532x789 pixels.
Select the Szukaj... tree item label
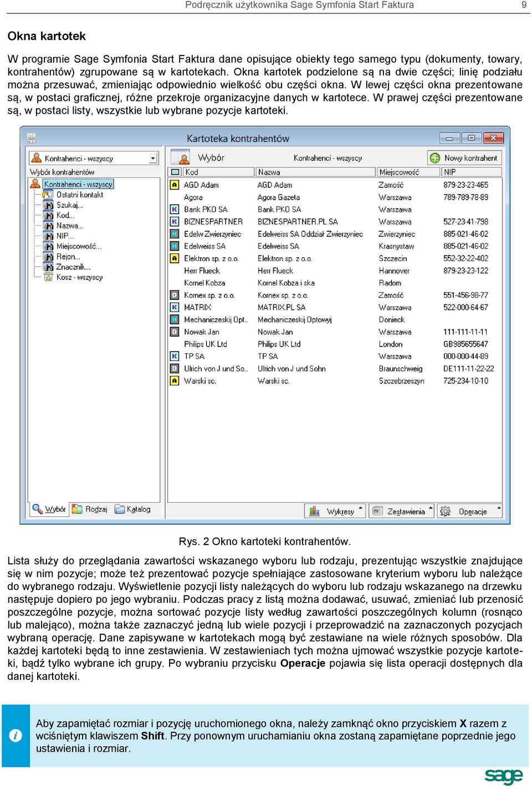pyautogui.click(x=70, y=205)
